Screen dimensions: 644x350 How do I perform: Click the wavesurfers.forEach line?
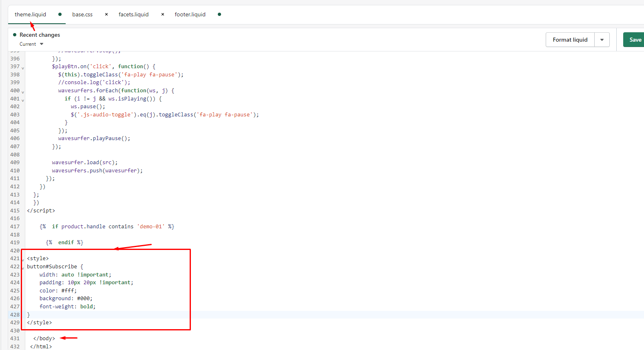tap(116, 91)
